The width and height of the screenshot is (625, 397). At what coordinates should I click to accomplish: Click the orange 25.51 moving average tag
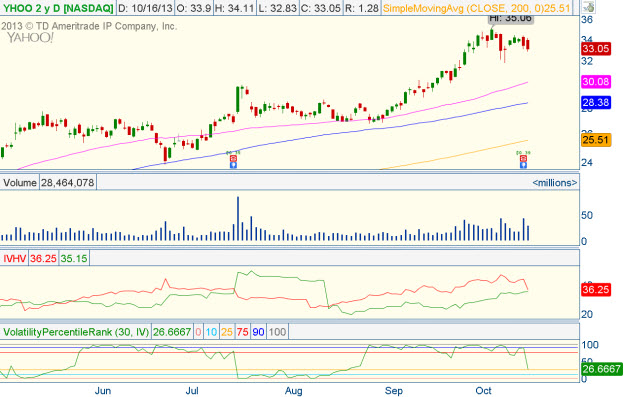click(596, 140)
